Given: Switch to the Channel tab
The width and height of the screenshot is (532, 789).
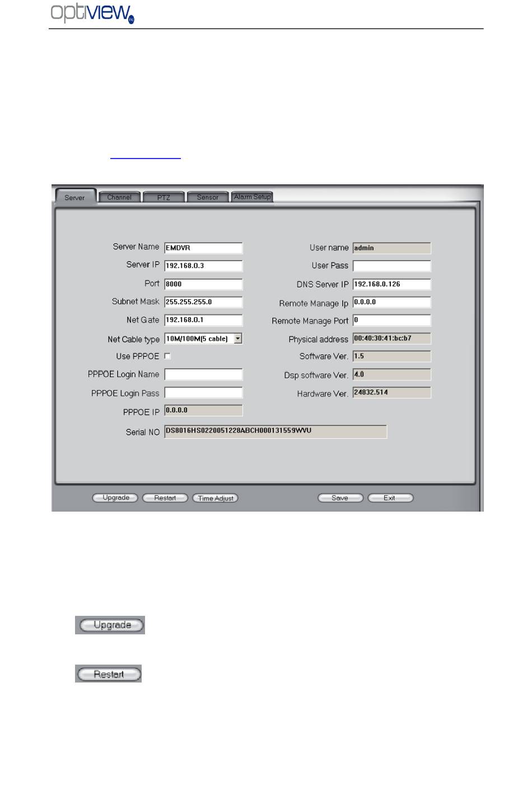Looking at the screenshot, I should [119, 197].
